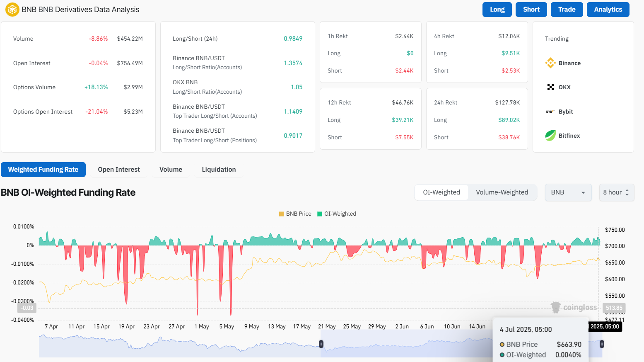
Task: Click the 24h Rekt total $127.78K
Action: (507, 103)
